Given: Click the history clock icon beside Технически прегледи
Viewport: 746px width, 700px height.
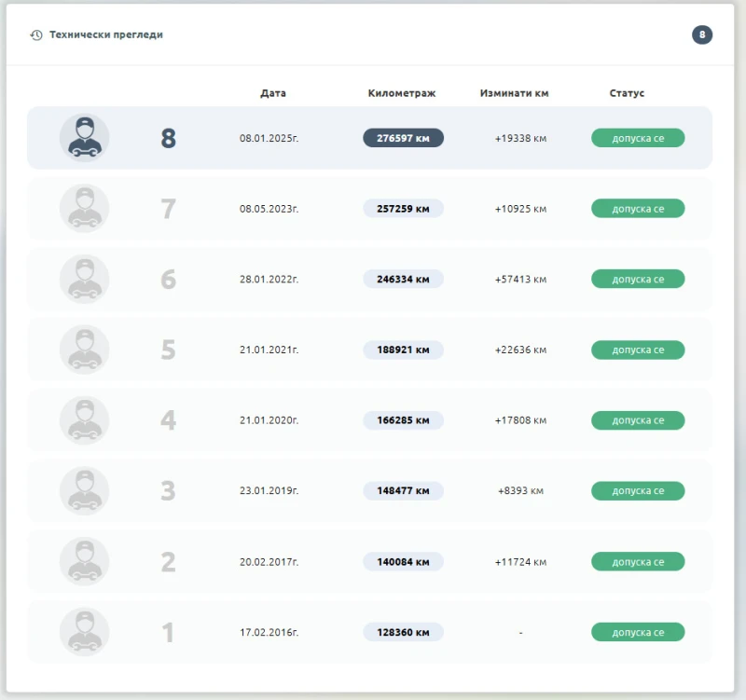Looking at the screenshot, I should [x=36, y=35].
